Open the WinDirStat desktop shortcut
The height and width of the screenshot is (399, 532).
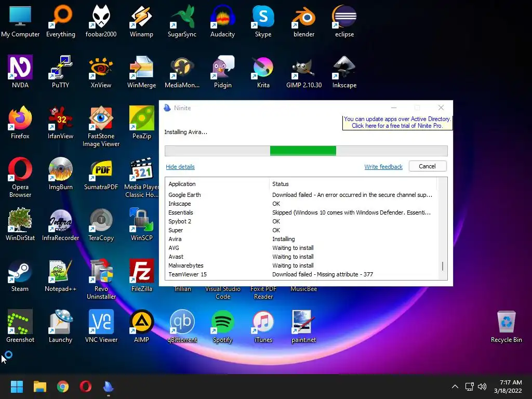pos(20,224)
